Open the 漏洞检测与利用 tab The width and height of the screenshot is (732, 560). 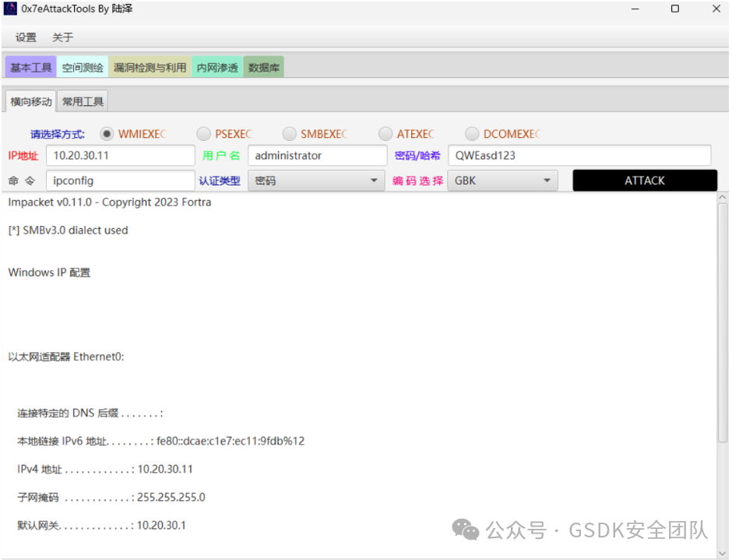pyautogui.click(x=150, y=67)
